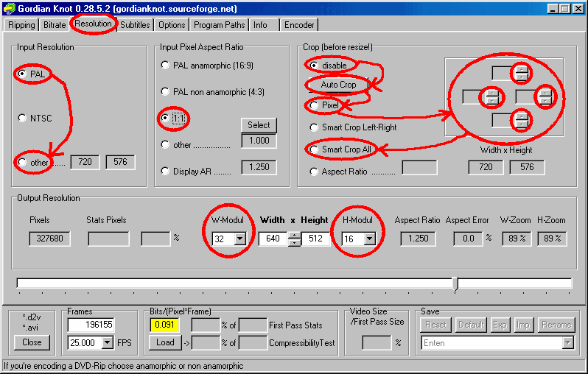The height and width of the screenshot is (374, 588).
Task: Click the Frames field 196155
Action: click(91, 325)
